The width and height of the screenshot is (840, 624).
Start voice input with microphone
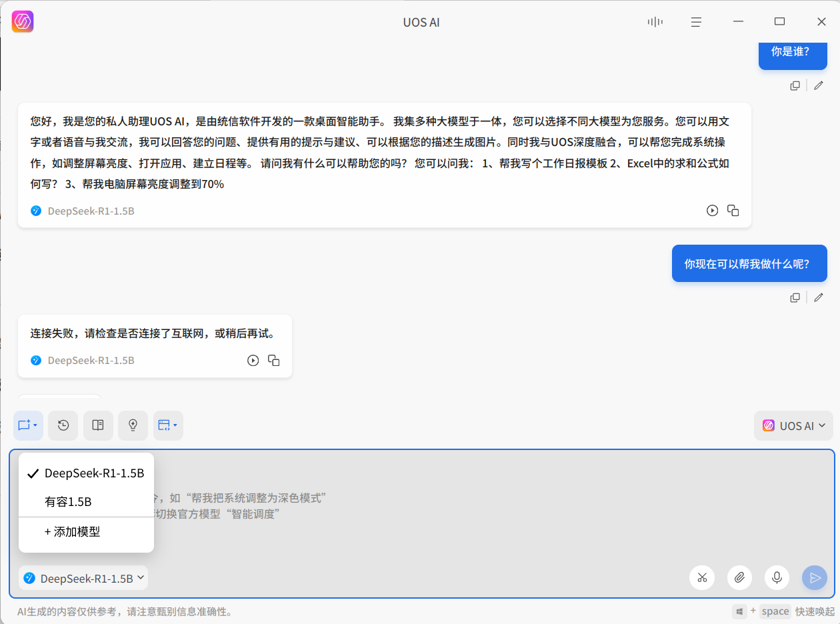777,578
